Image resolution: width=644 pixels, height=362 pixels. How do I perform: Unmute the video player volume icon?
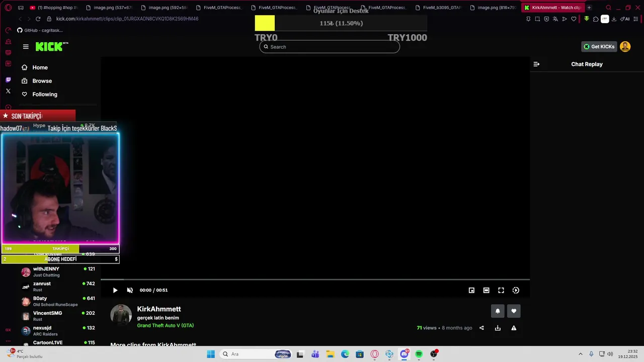pos(130,290)
